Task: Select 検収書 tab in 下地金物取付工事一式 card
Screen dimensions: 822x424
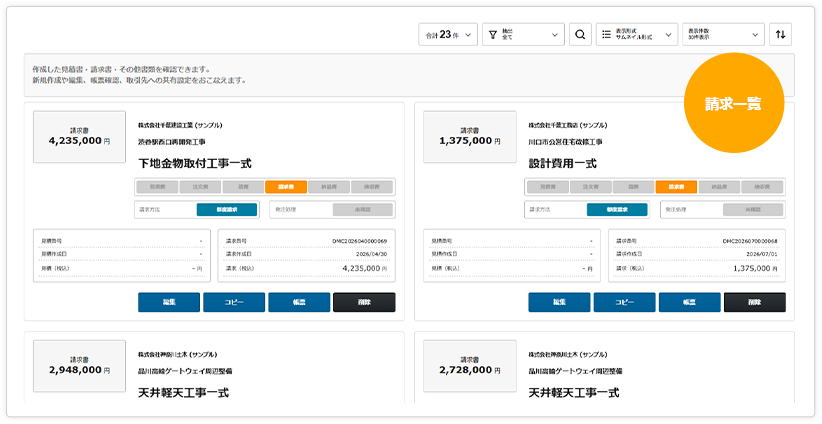Action: point(372,187)
